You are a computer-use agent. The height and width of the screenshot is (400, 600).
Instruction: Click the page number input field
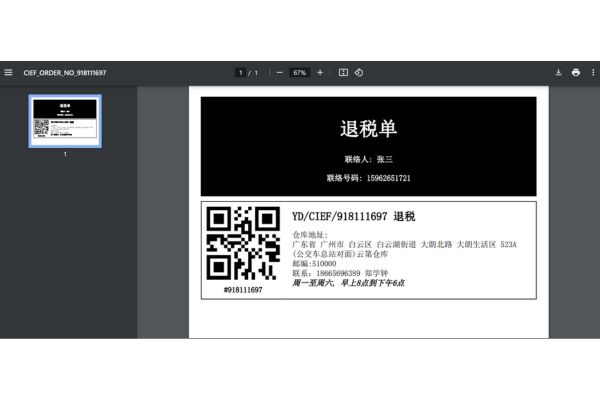(240, 72)
